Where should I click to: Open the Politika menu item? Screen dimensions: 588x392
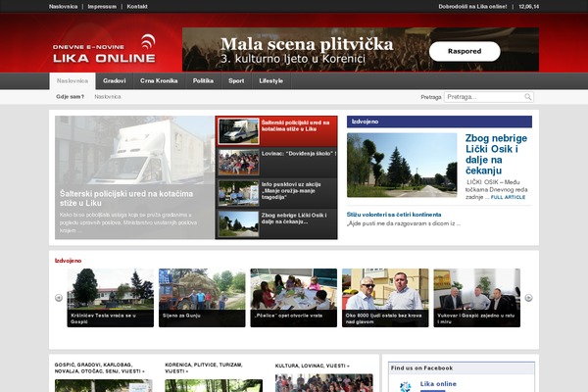click(x=203, y=81)
